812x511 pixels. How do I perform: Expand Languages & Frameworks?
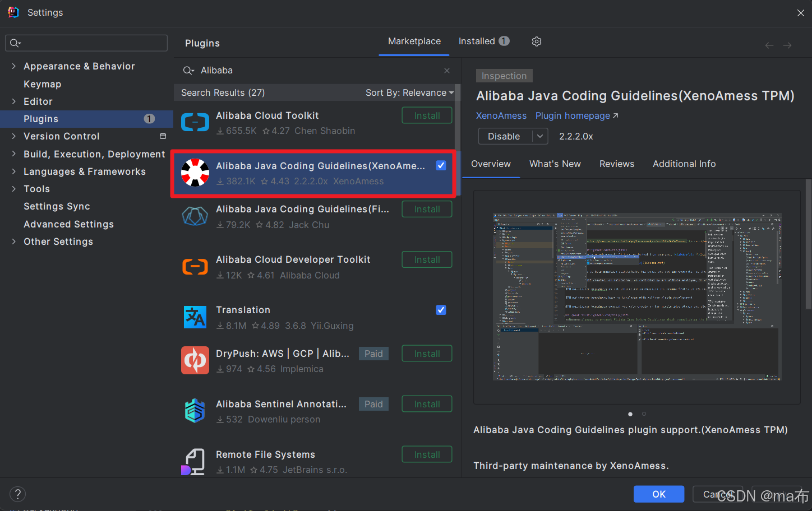tap(13, 171)
